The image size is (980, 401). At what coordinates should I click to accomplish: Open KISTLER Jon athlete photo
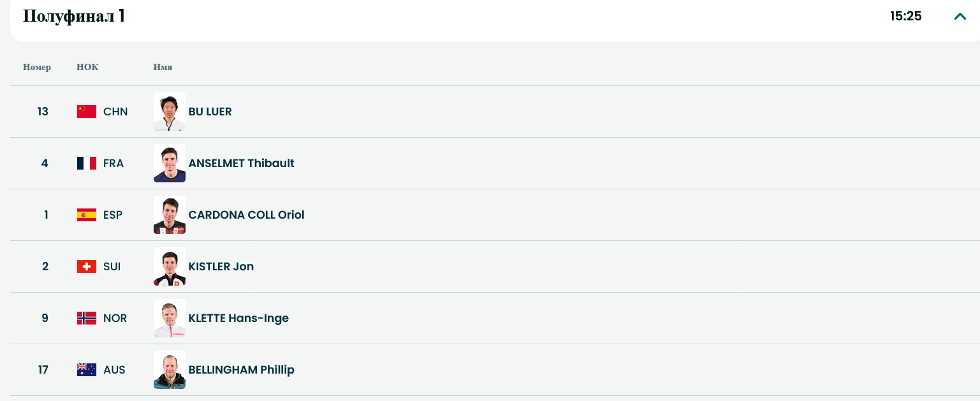tap(170, 266)
